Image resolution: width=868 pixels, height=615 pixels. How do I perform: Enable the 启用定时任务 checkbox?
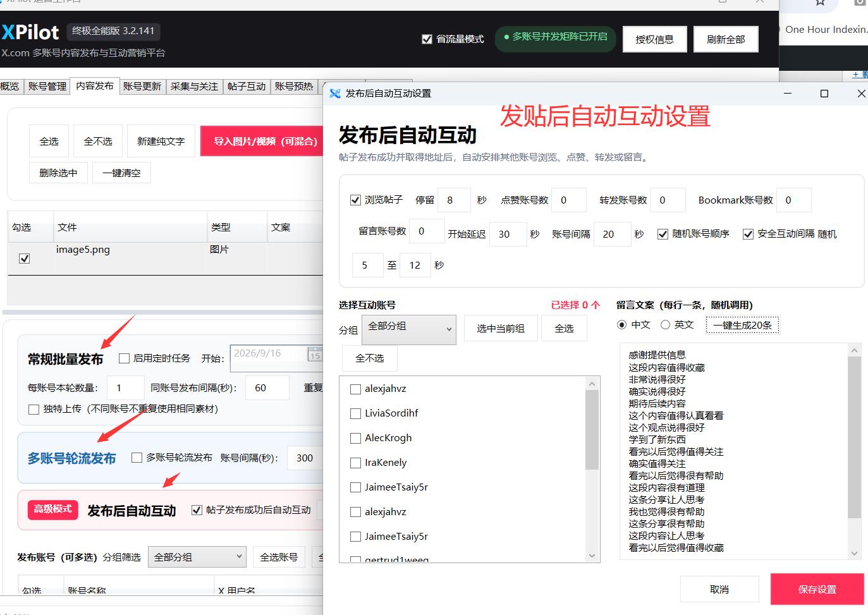[124, 358]
